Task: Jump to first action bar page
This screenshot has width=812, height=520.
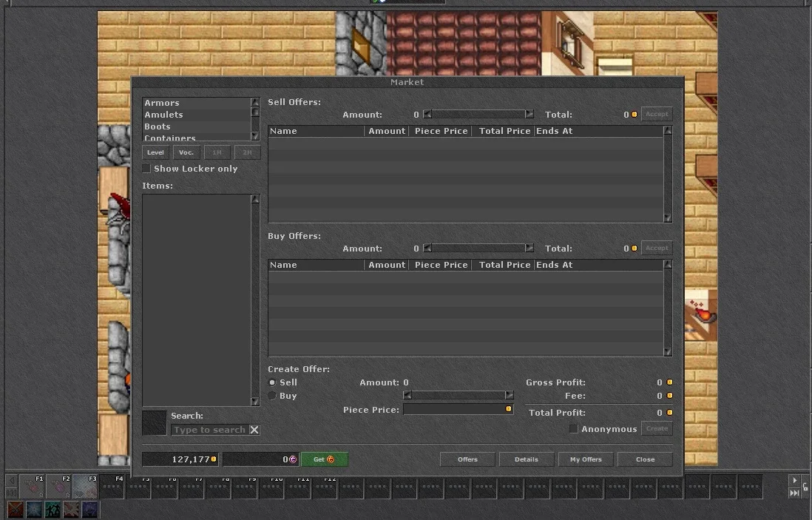Action: click(11, 493)
